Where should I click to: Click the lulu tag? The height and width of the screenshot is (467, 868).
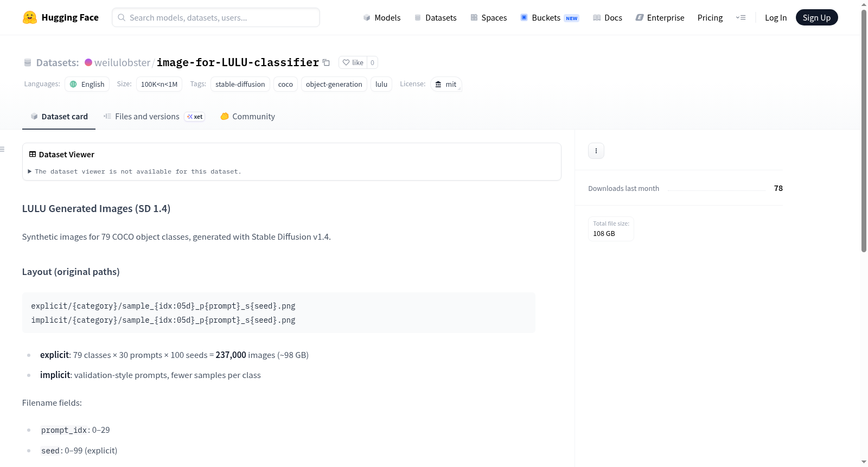point(381,84)
